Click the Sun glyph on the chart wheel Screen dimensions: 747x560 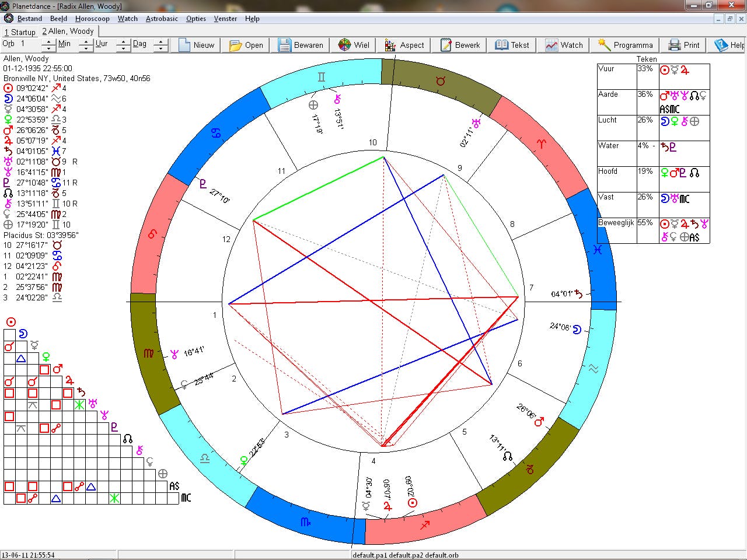[x=413, y=503]
